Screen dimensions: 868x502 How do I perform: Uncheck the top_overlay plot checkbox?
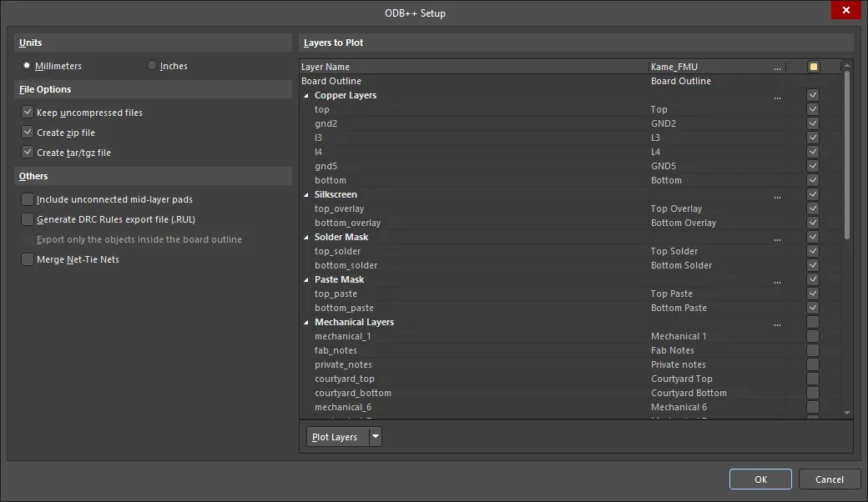813,208
